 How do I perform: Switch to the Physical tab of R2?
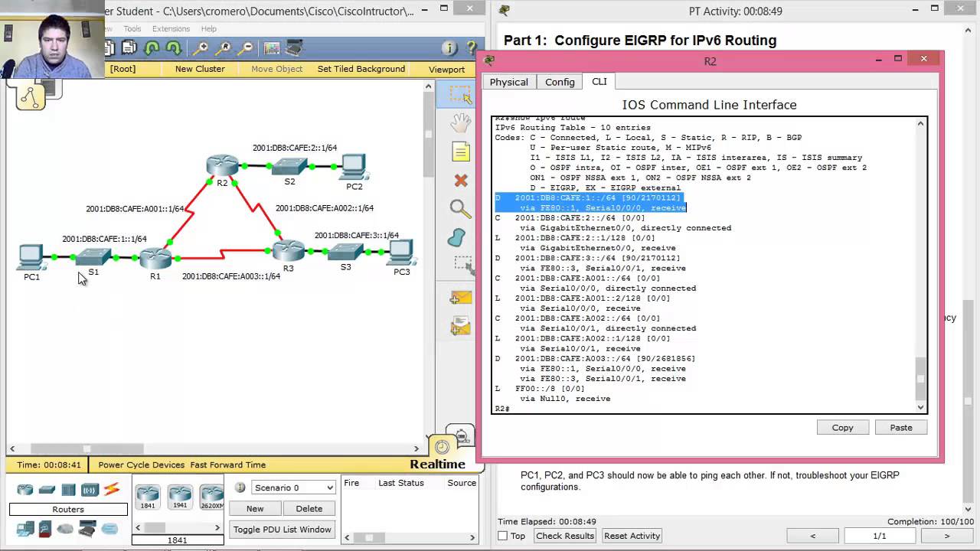click(509, 82)
